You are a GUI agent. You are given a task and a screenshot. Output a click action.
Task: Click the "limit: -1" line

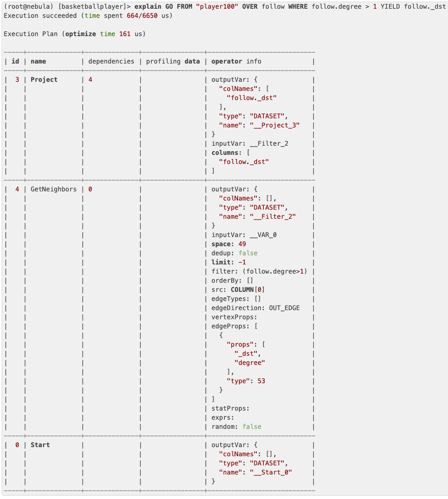(229, 262)
